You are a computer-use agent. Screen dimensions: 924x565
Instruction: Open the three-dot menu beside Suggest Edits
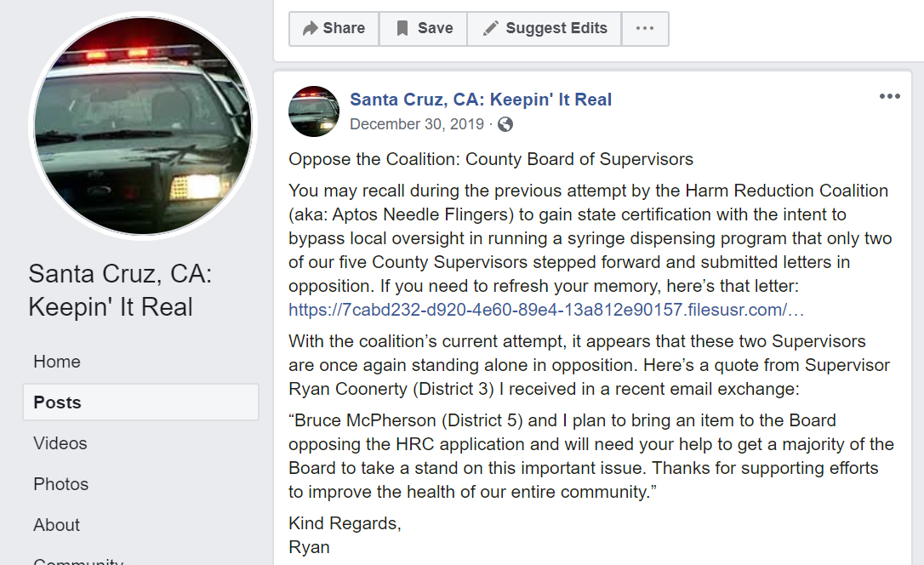645,28
